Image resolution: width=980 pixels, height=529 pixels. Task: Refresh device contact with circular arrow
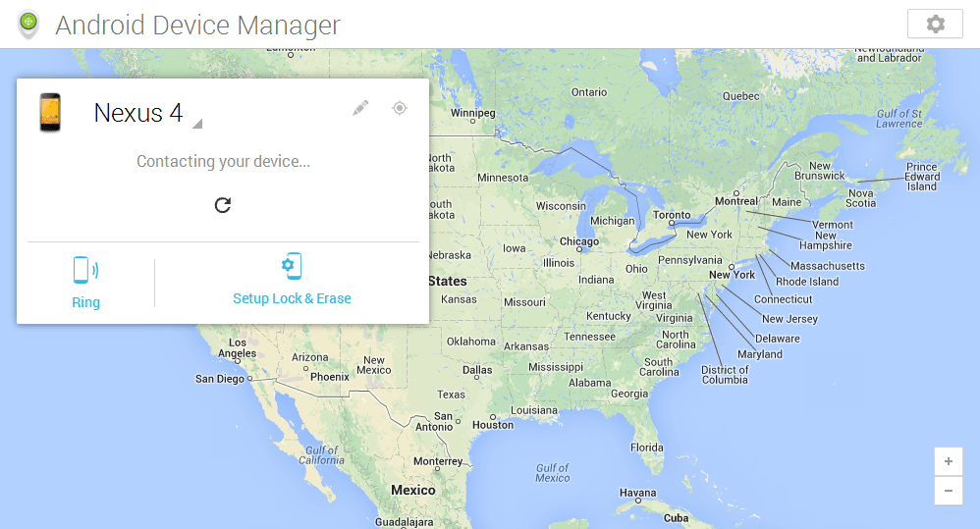pyautogui.click(x=223, y=205)
